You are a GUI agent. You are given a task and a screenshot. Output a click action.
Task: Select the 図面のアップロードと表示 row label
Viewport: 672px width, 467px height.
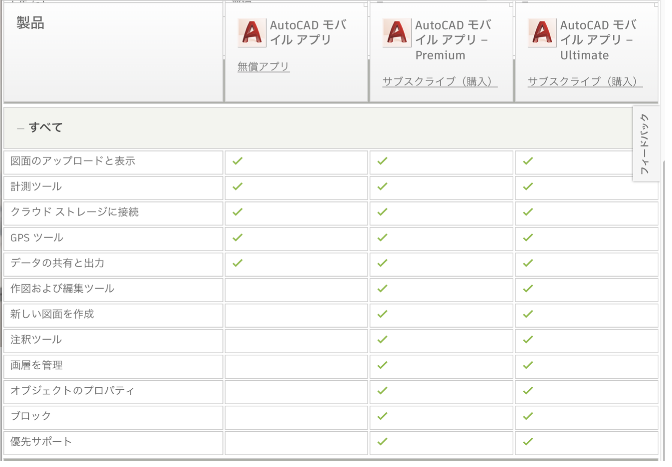pos(73,161)
